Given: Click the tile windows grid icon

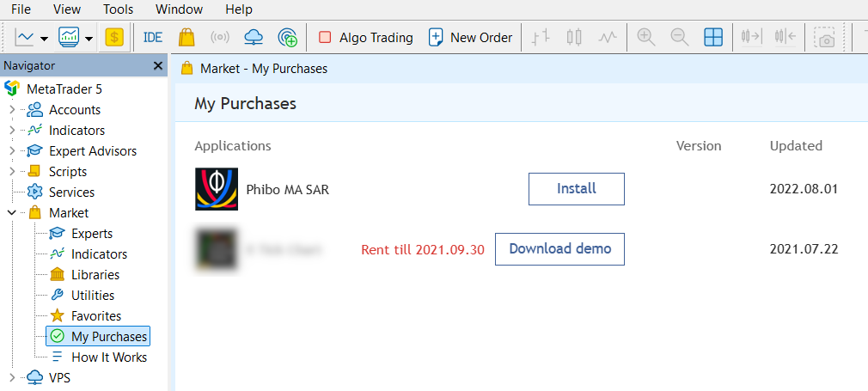Looking at the screenshot, I should pyautogui.click(x=713, y=37).
